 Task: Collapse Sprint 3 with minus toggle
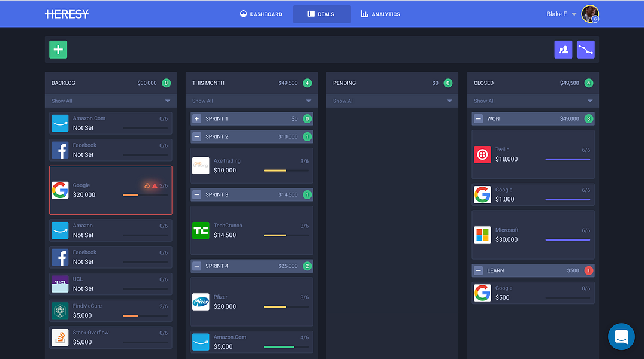coord(196,195)
